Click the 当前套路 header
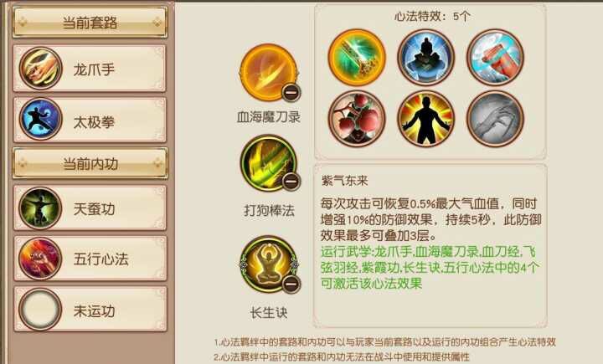The width and height of the screenshot is (603, 364). [90, 23]
